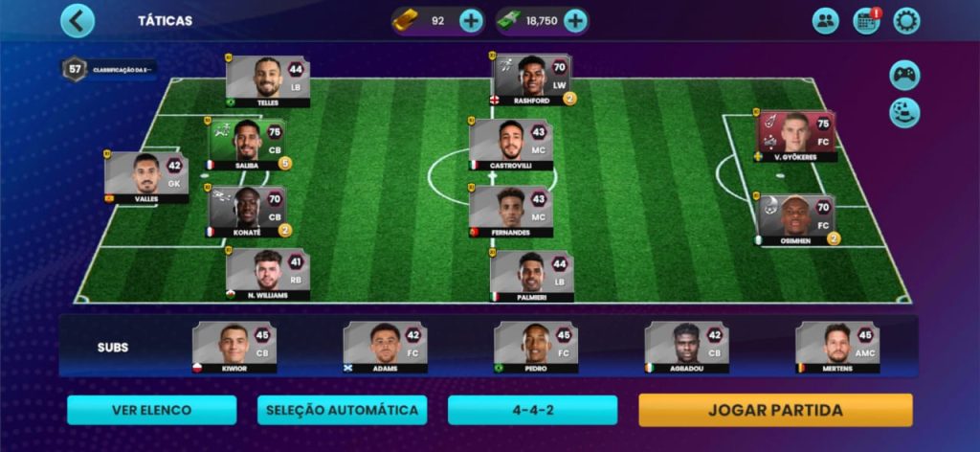Tap the game controller icon
This screenshot has width=980, height=452.
pos(904,76)
